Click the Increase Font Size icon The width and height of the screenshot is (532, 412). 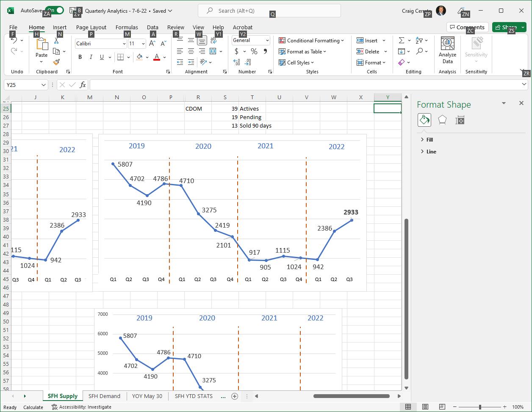152,43
